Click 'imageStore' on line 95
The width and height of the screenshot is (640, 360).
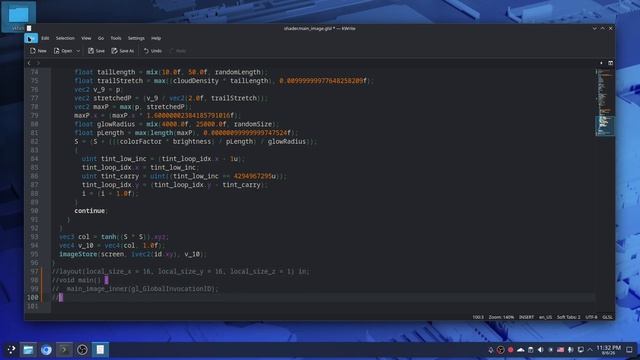pyautogui.click(x=78, y=254)
